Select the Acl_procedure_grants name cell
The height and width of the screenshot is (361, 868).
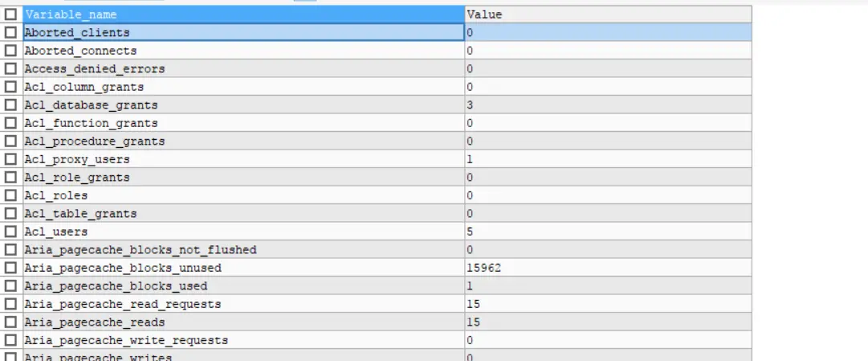coord(243,141)
